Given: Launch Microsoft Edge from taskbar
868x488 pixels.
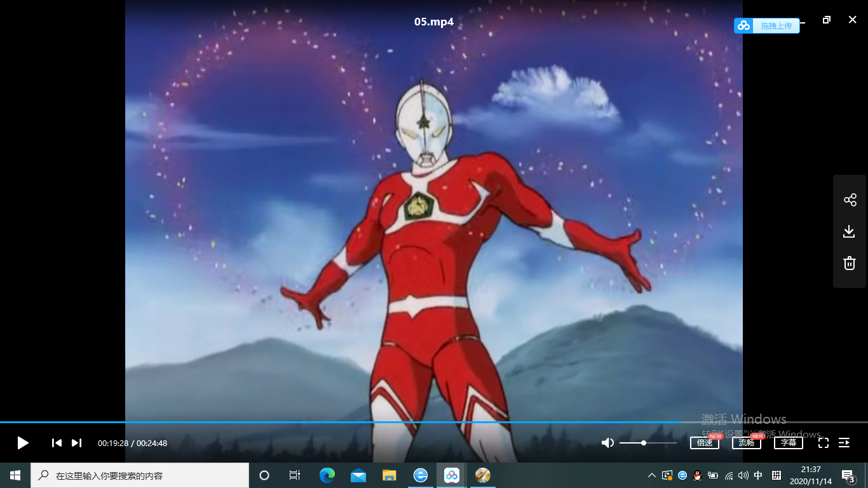Looking at the screenshot, I should (327, 475).
